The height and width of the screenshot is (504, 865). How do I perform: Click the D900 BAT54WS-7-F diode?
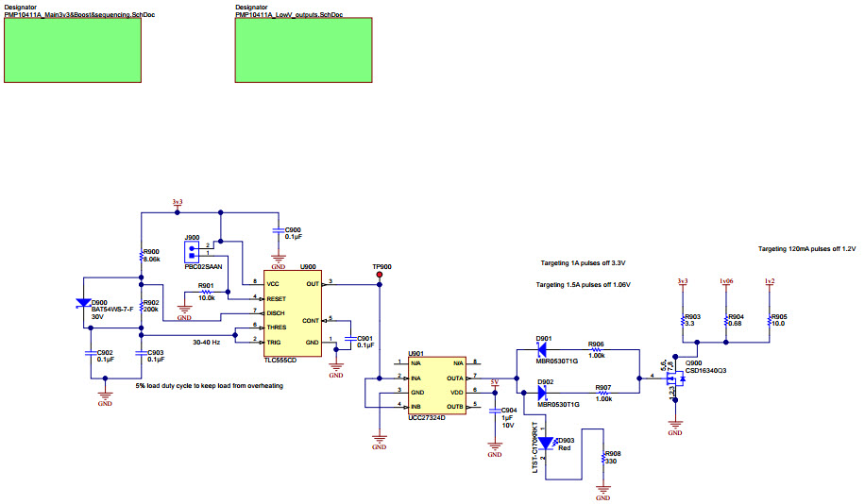click(85, 304)
